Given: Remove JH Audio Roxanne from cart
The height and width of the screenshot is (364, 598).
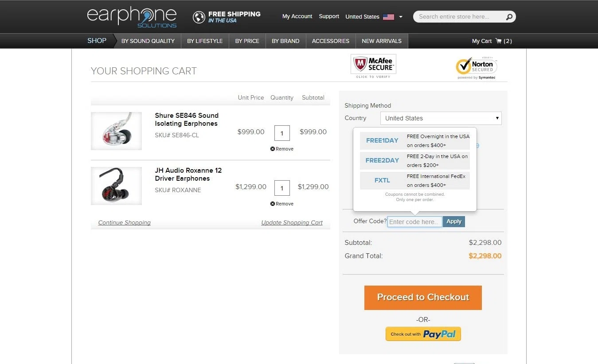Looking at the screenshot, I should (x=282, y=204).
